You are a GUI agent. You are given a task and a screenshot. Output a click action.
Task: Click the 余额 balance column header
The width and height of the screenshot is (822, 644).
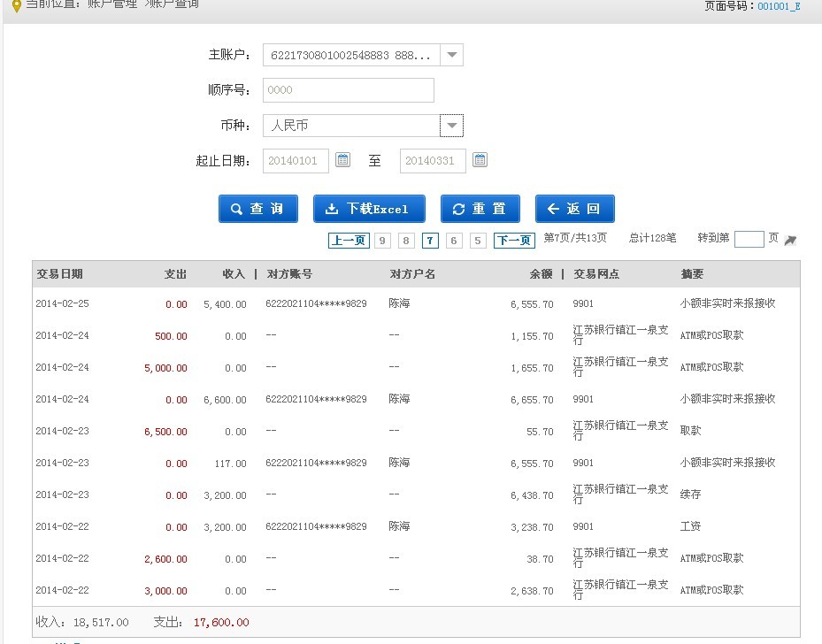coord(541,274)
